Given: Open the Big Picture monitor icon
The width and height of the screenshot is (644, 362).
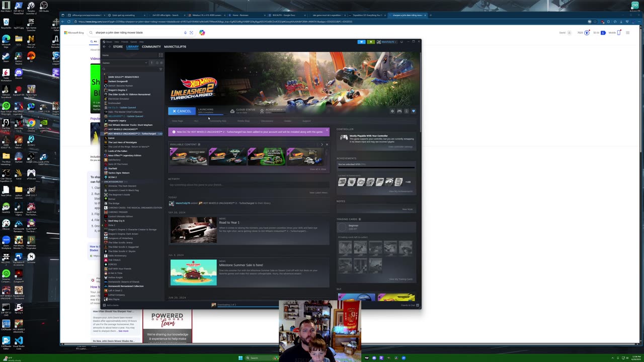Looking at the screenshot, I should [401, 42].
